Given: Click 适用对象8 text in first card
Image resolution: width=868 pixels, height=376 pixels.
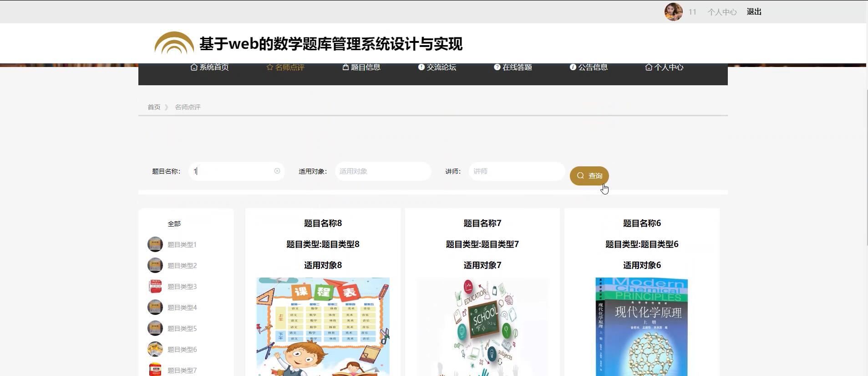Looking at the screenshot, I should coord(323,265).
